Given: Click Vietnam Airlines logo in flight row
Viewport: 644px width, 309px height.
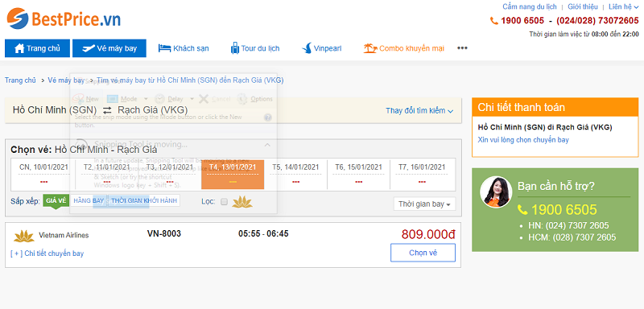Looking at the screenshot, I should (x=24, y=236).
